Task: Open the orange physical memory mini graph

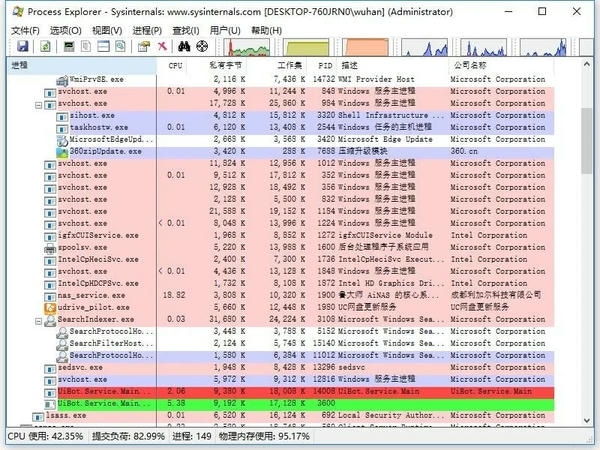Action: coord(366,47)
